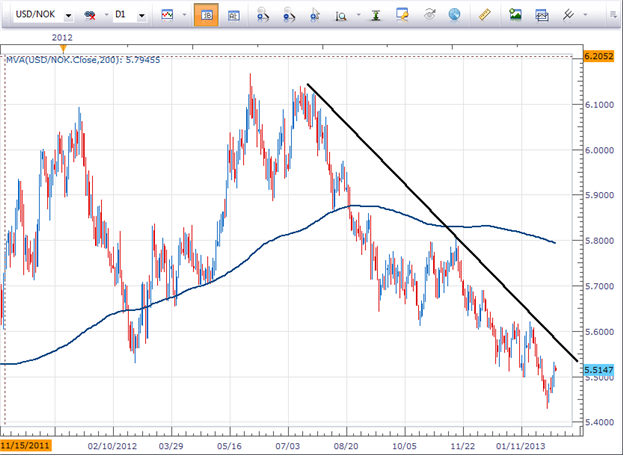Toggle the ask price mode button
The height and width of the screenshot is (455, 623).
(x=233, y=15)
